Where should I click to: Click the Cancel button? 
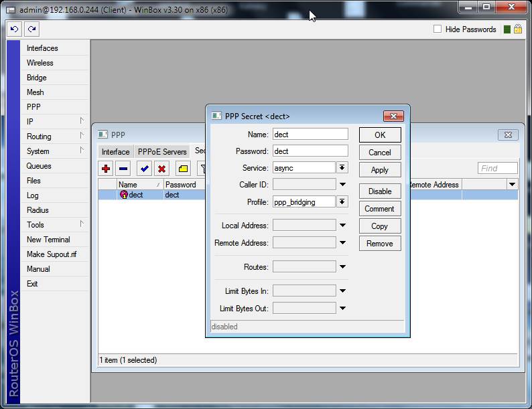[380, 153]
